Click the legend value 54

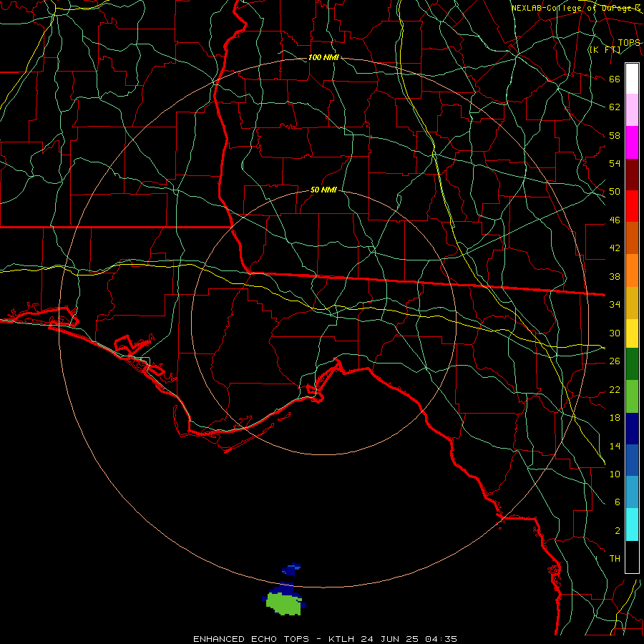[x=615, y=163]
